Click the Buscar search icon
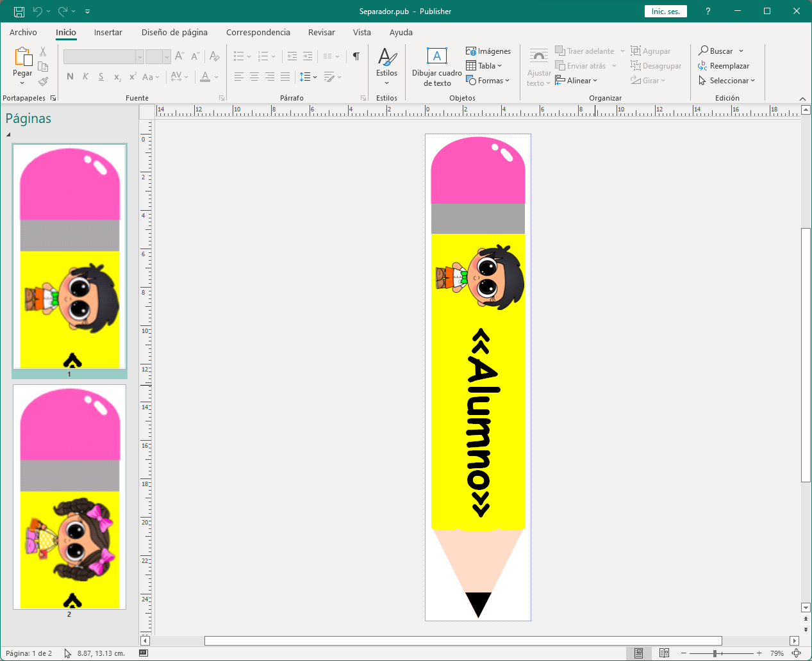Screen dimensions: 812x661 [x=704, y=51]
